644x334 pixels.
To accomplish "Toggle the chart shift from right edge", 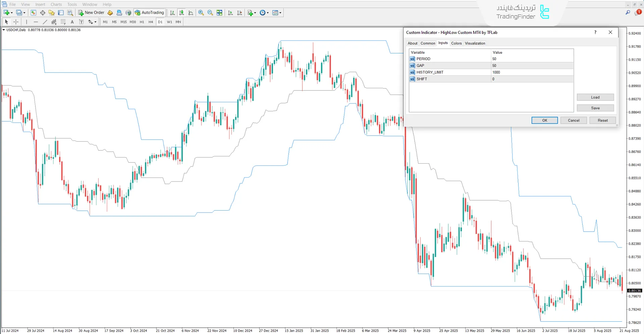I will [x=239, y=12].
